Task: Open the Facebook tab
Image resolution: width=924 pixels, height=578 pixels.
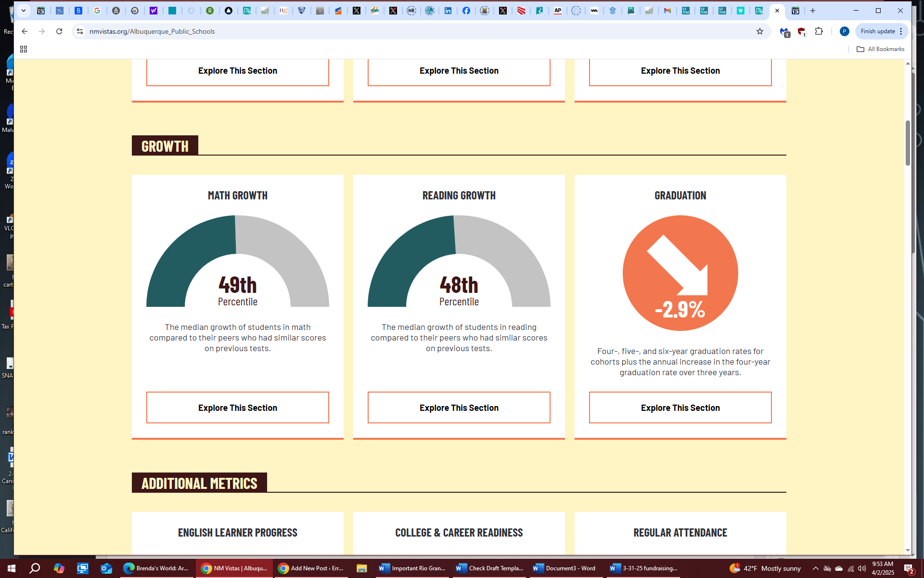Action: 466,11
